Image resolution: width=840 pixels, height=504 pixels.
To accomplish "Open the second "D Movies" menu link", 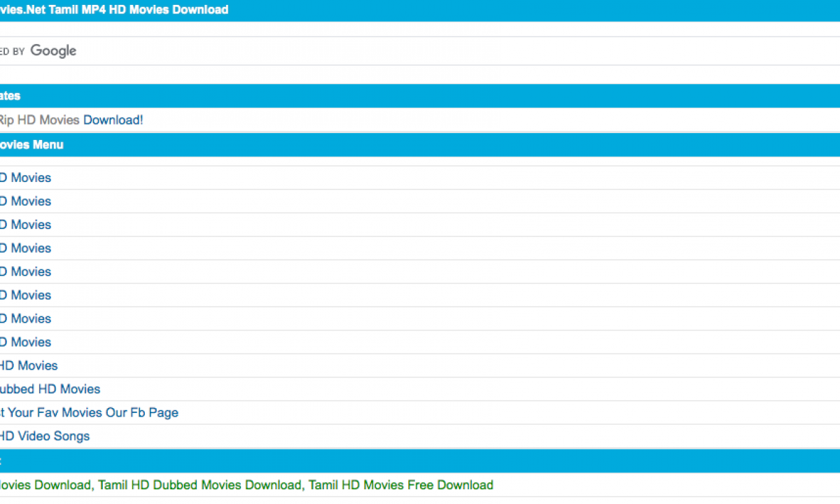I will pos(26,201).
